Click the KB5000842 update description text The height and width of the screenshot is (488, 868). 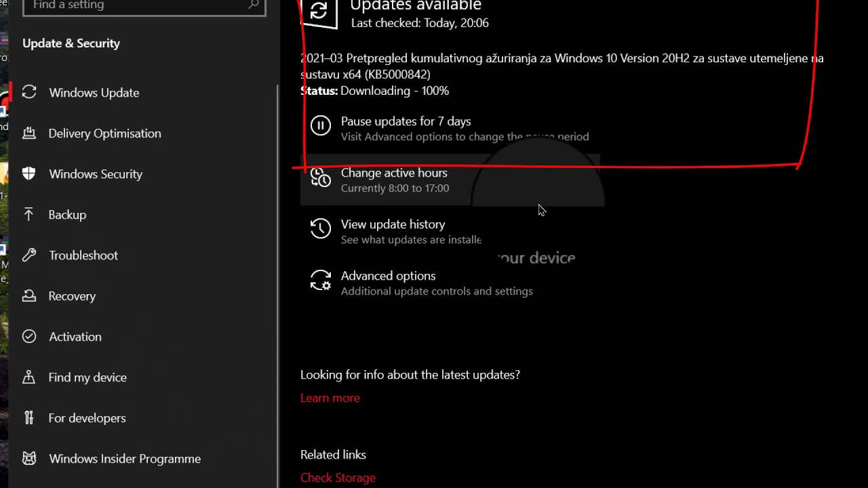pyautogui.click(x=562, y=66)
